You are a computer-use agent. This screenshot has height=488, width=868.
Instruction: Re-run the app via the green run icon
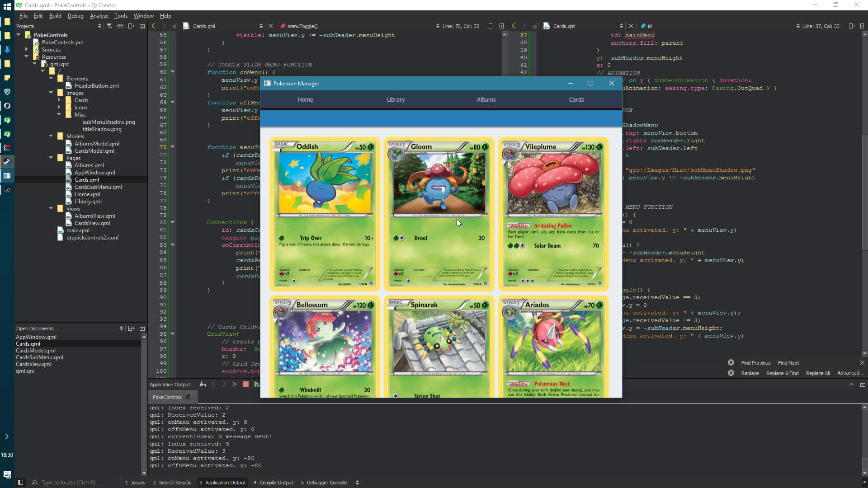(x=257, y=384)
